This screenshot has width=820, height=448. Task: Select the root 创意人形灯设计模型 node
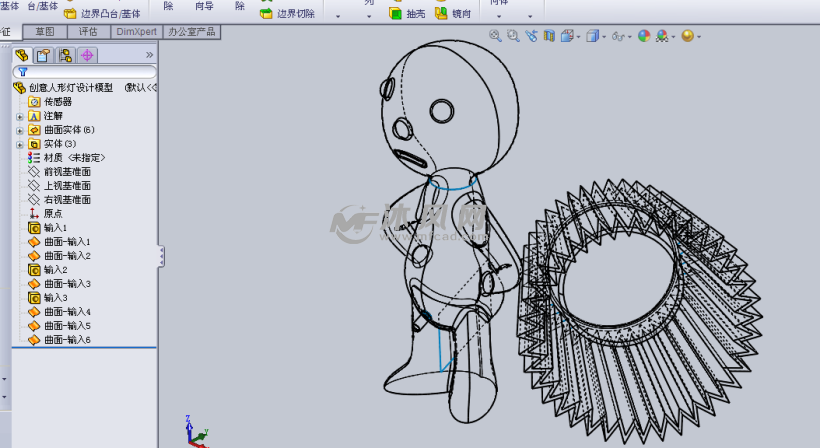(71, 88)
